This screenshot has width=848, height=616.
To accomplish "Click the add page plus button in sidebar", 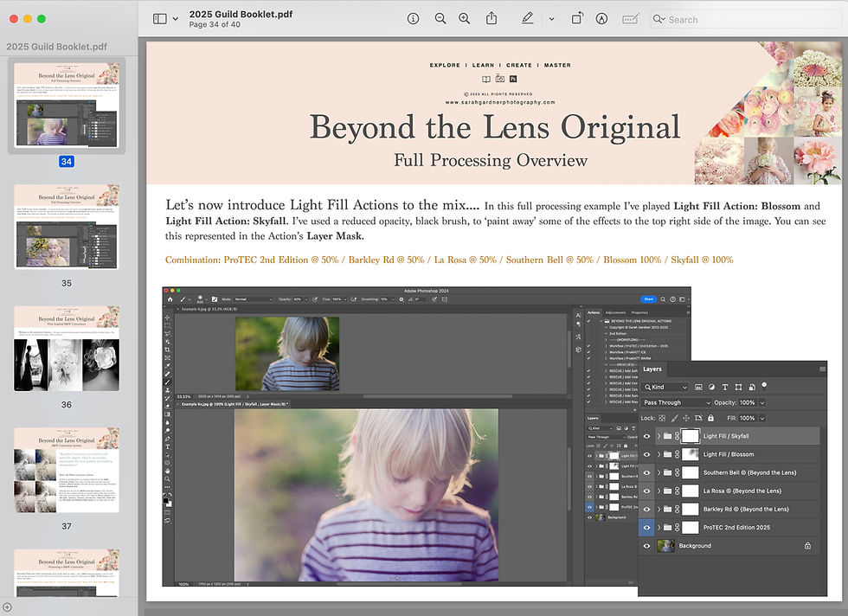I will coord(8,607).
